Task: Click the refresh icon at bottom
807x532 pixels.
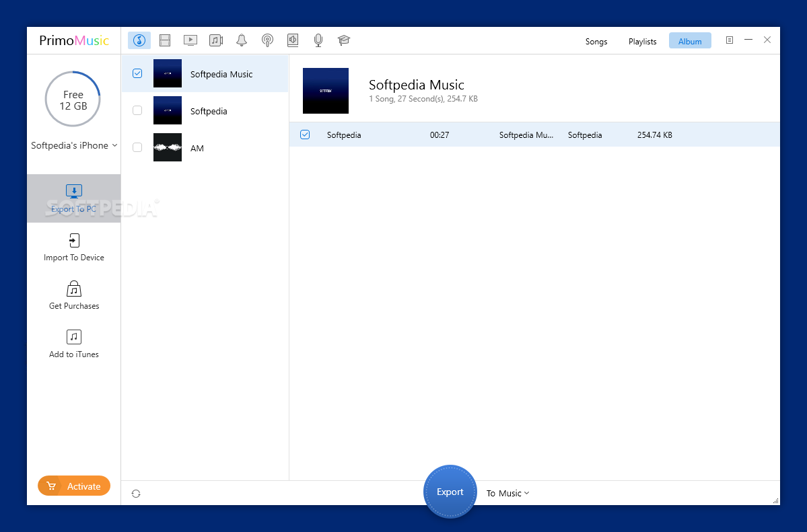Action: point(136,494)
